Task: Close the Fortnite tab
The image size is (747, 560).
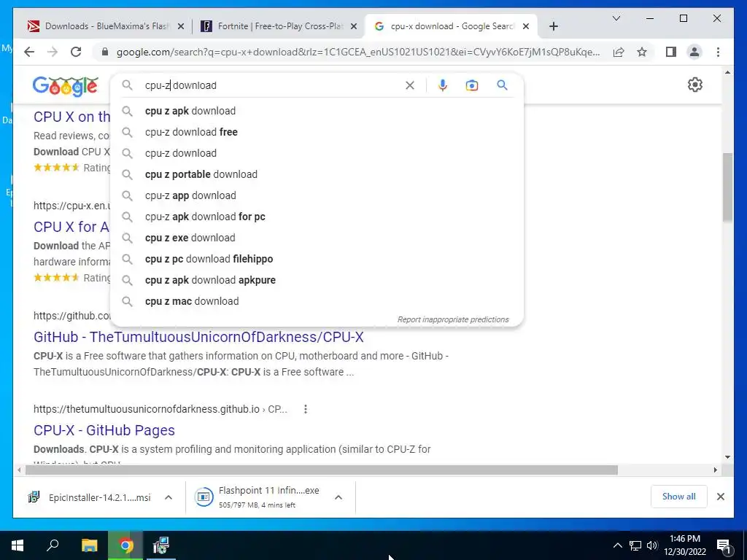Action: (x=354, y=26)
